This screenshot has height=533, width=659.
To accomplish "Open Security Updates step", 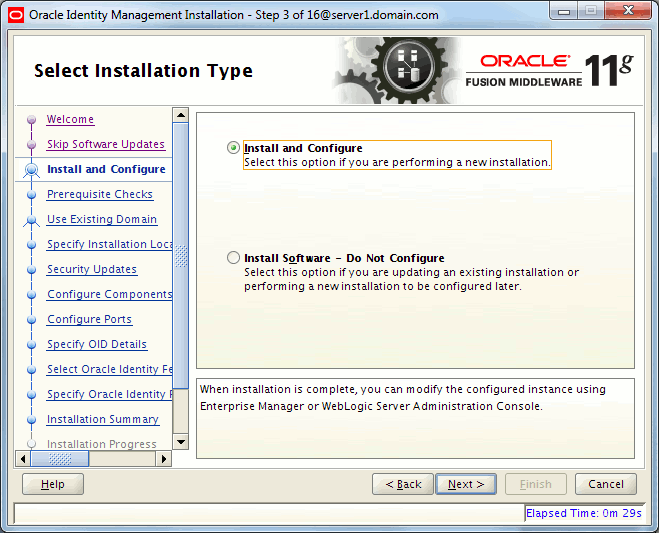I will [x=92, y=269].
